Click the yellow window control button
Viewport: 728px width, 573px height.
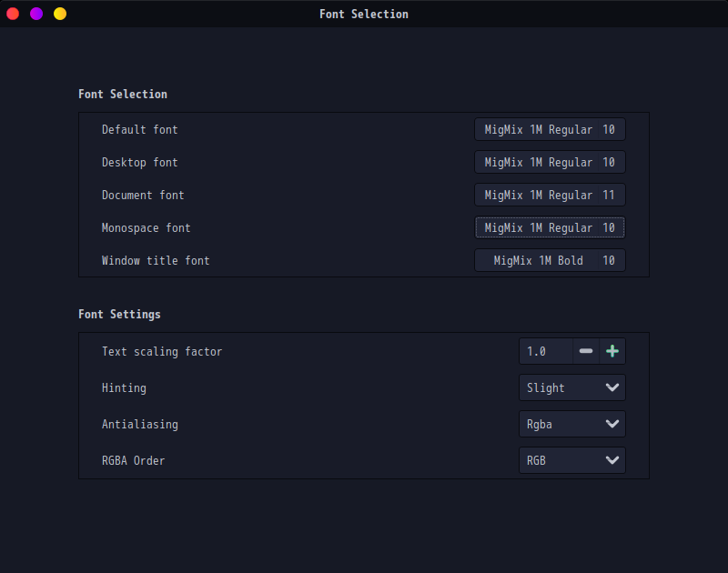click(x=60, y=14)
